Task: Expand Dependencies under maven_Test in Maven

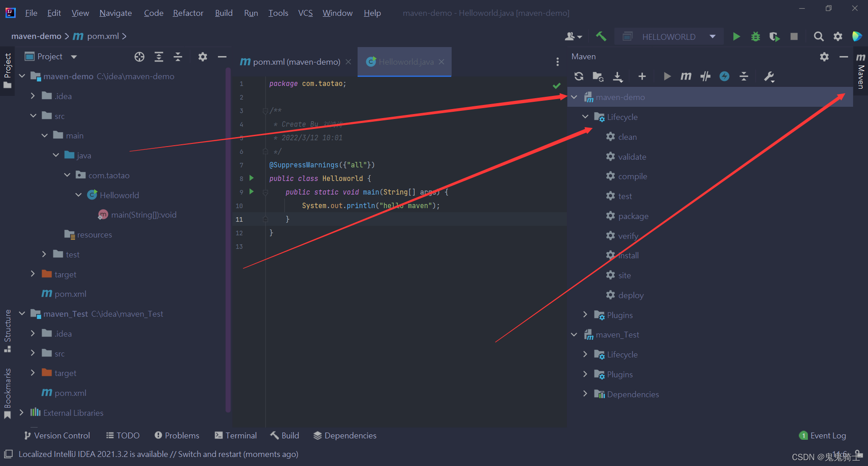Action: (585, 394)
